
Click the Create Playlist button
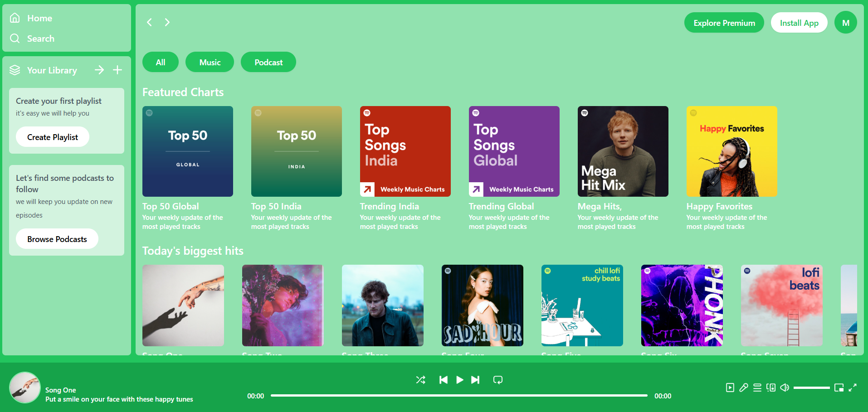click(x=53, y=137)
